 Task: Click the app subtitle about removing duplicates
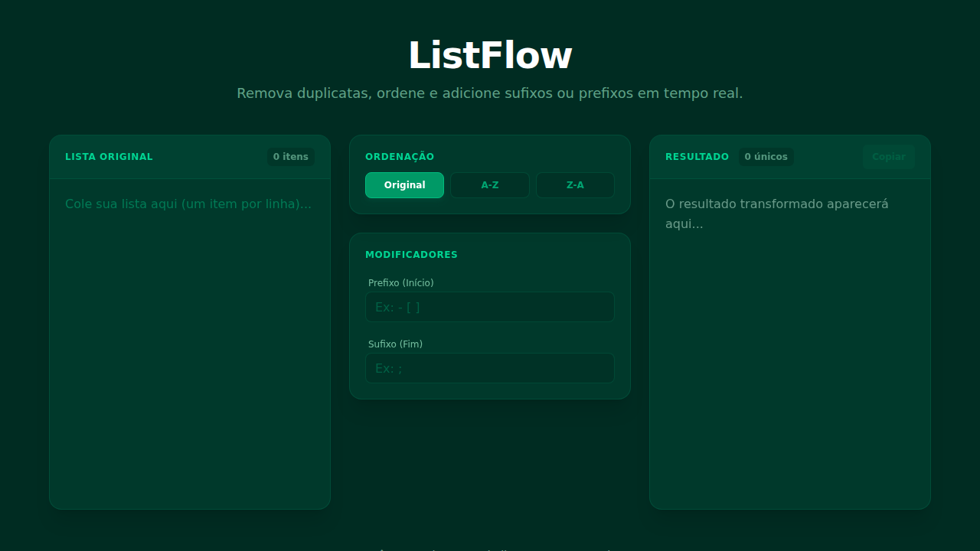pos(489,93)
